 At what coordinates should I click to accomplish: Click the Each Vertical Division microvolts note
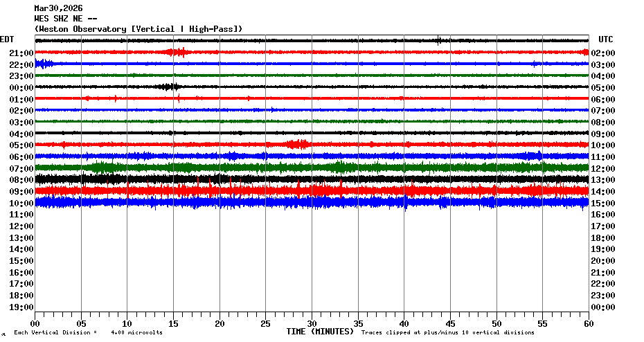click(x=89, y=333)
